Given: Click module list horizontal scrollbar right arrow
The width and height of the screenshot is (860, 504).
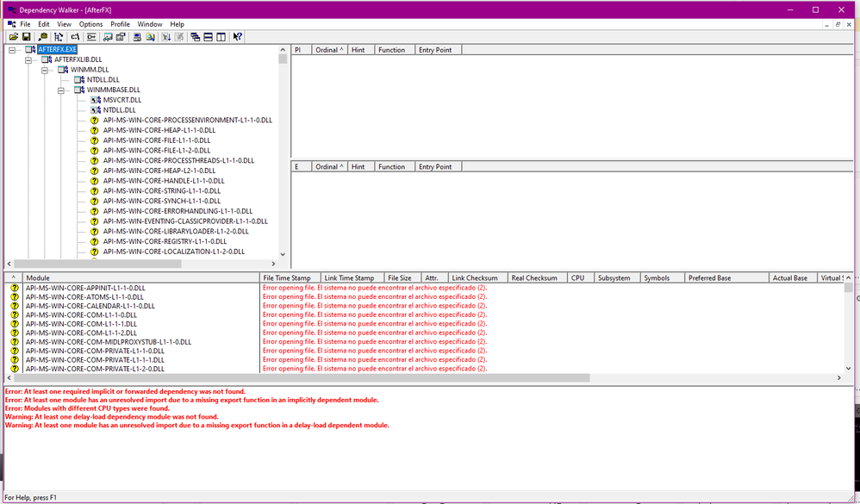Looking at the screenshot, I should 838,378.
